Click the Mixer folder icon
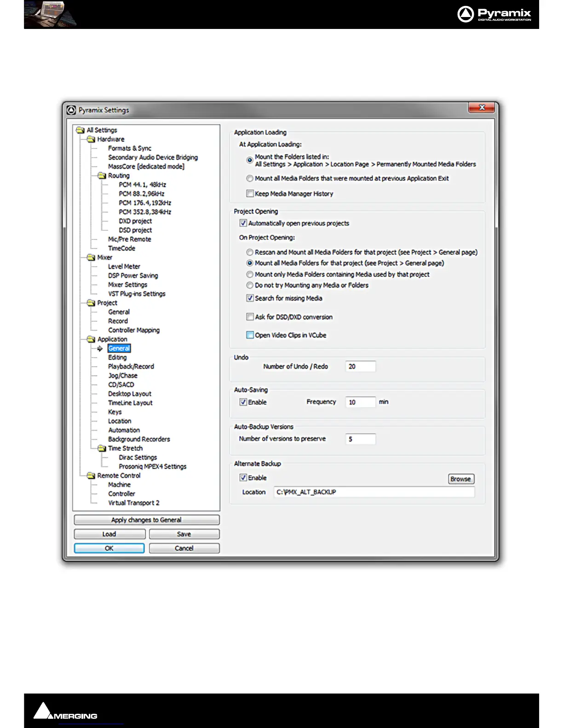563x728 pixels. (91, 257)
